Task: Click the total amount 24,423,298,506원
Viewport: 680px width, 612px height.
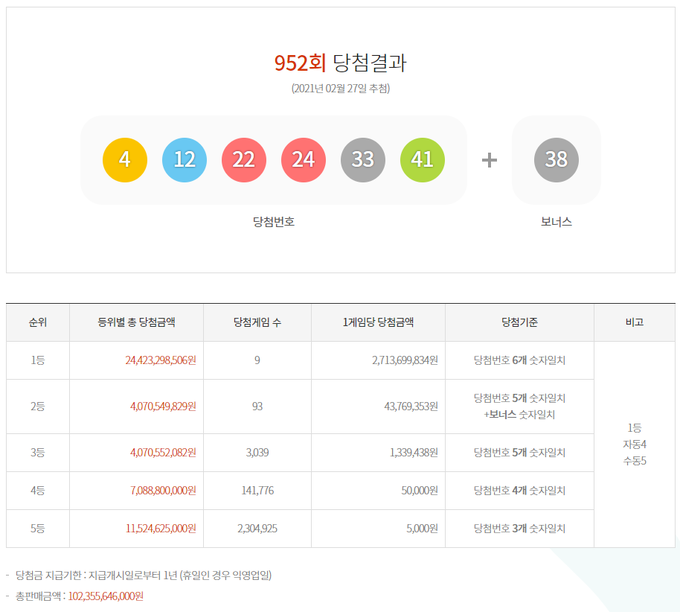Action: coord(161,360)
